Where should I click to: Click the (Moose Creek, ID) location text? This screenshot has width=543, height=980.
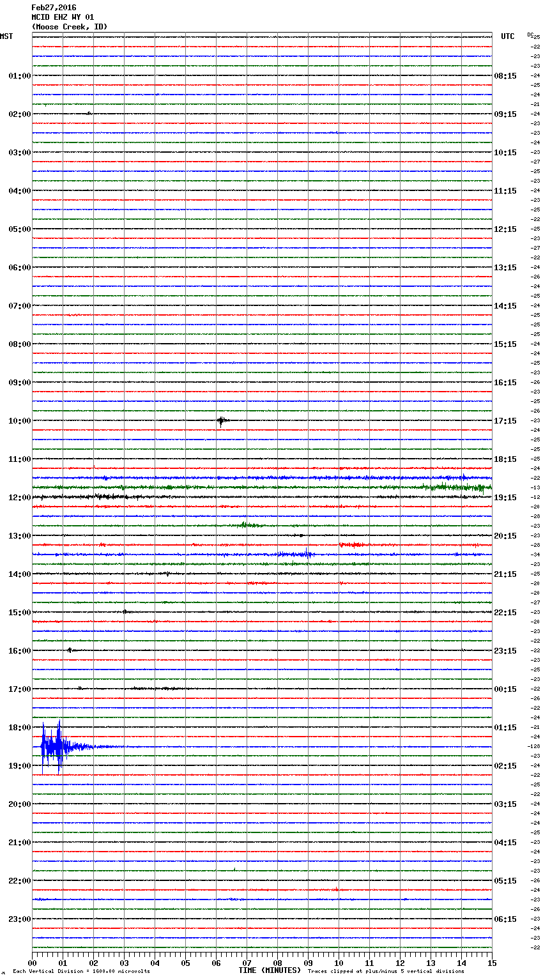(x=70, y=27)
